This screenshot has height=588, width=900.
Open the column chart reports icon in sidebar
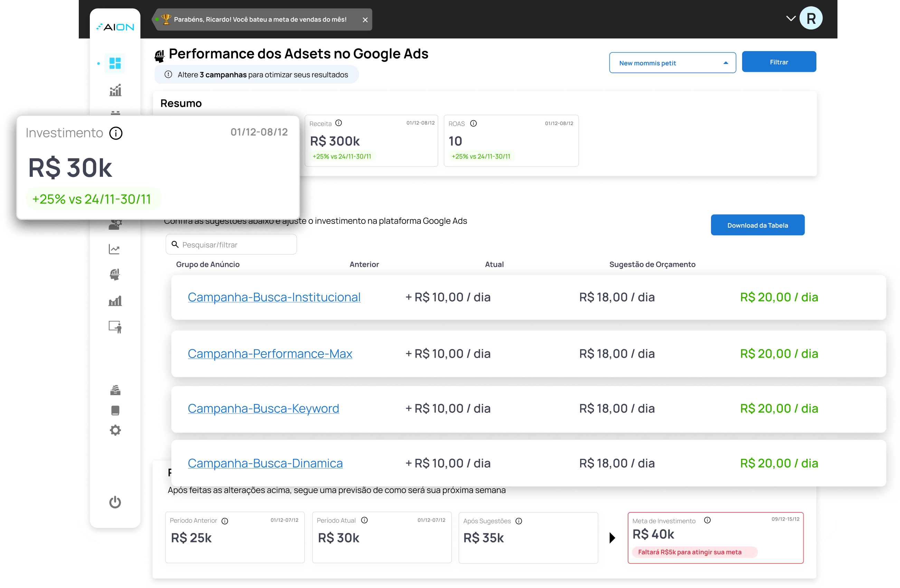[115, 301]
